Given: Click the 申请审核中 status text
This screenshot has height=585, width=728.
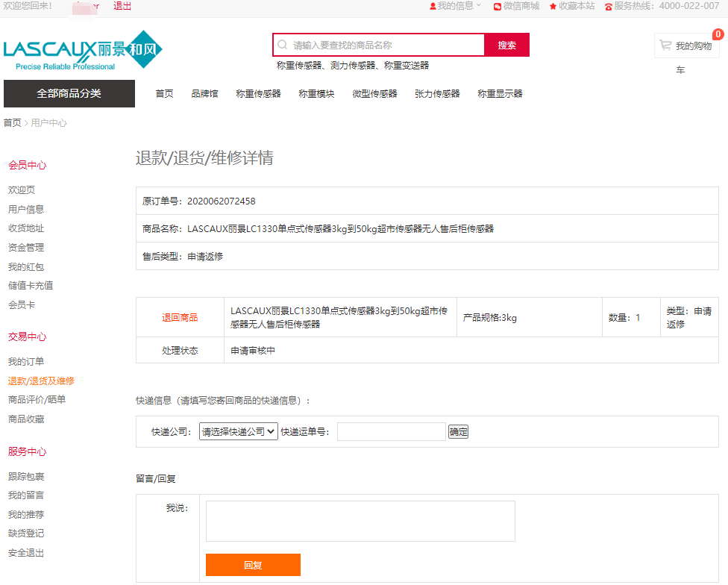Looking at the screenshot, I should [253, 351].
